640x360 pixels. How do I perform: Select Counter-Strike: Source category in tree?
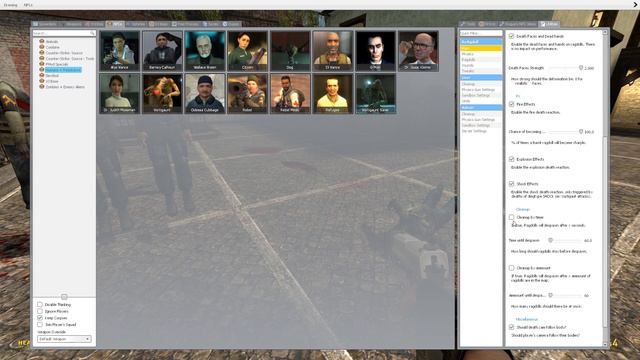click(64, 53)
